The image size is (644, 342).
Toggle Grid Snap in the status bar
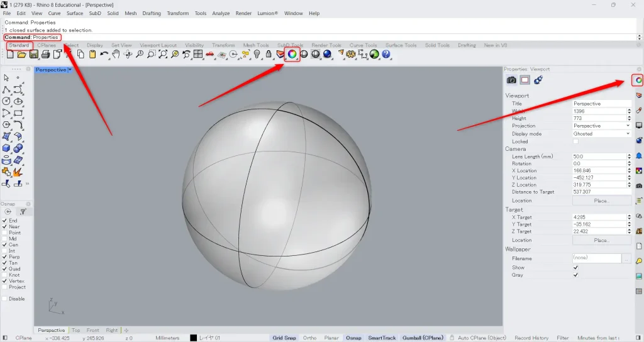pos(284,338)
